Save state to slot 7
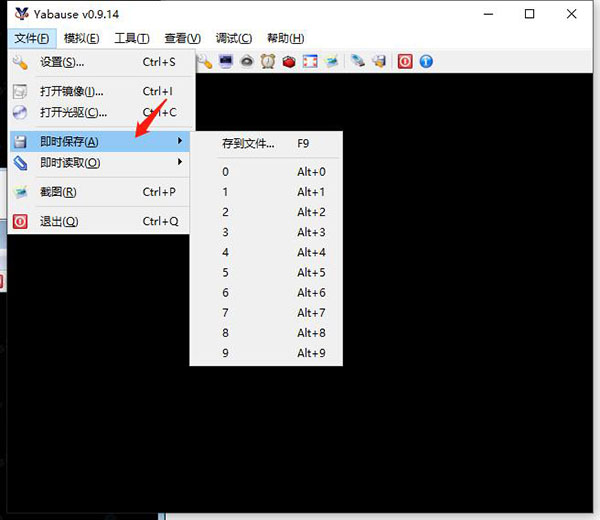The image size is (600, 520). (266, 313)
